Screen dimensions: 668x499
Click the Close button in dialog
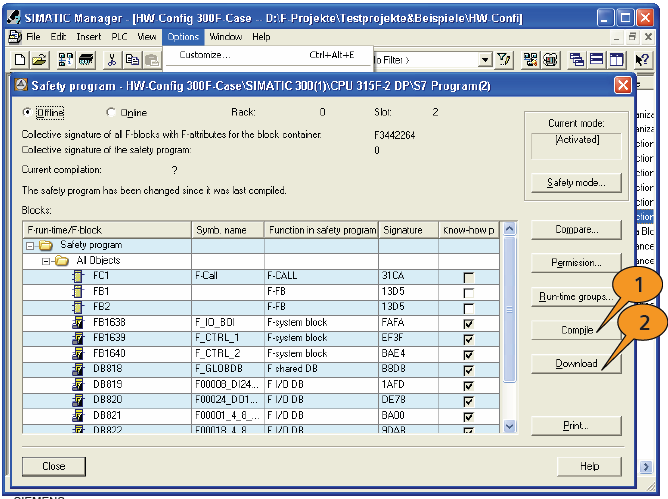pyautogui.click(x=54, y=467)
